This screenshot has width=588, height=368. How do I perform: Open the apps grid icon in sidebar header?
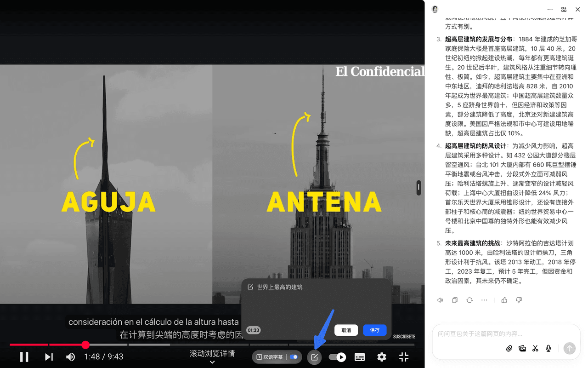(564, 9)
